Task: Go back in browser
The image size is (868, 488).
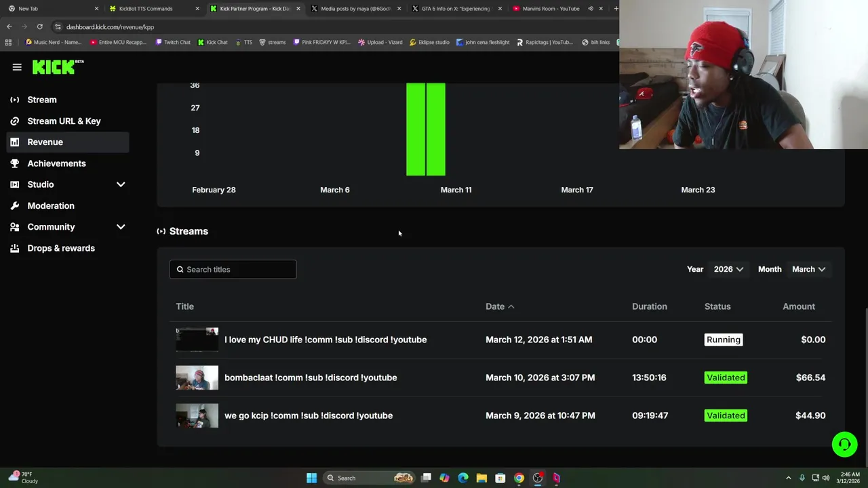Action: (9, 26)
